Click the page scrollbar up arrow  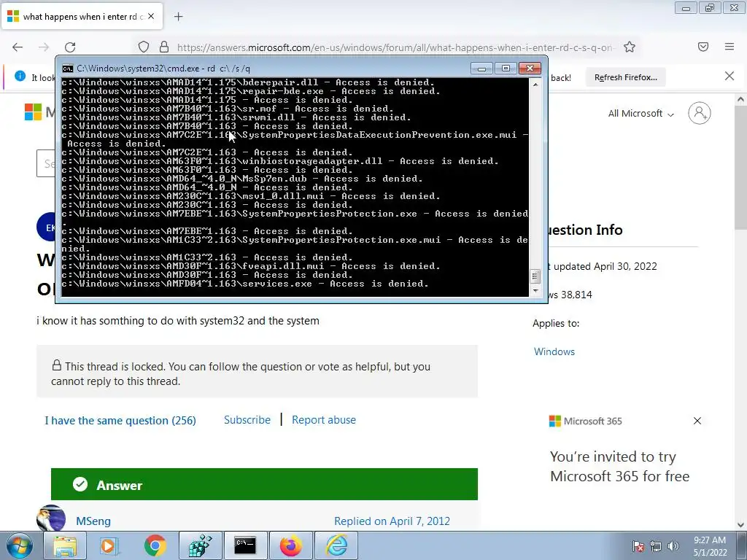point(741,100)
